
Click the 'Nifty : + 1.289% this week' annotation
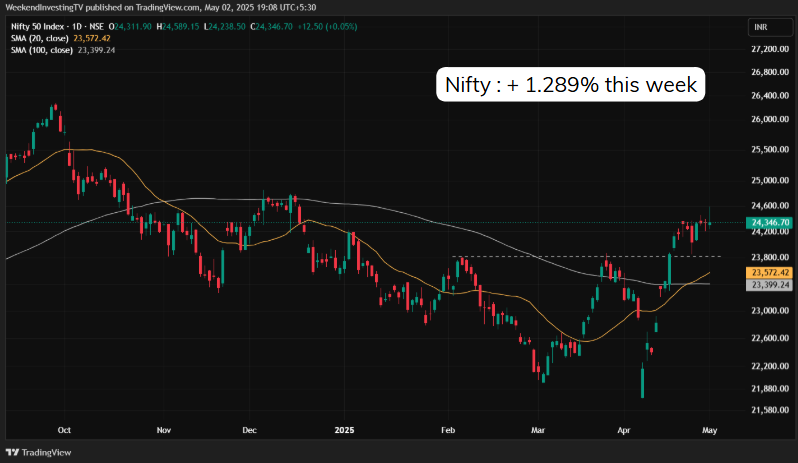[571, 84]
